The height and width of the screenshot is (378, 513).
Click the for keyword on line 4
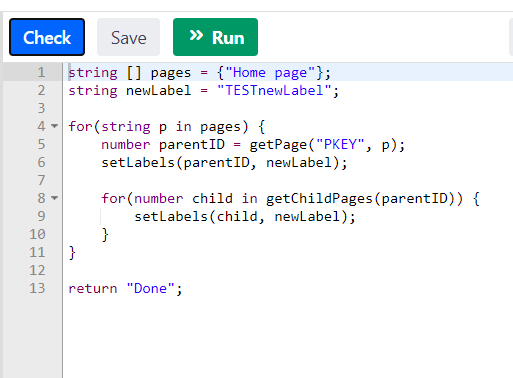tap(80, 127)
